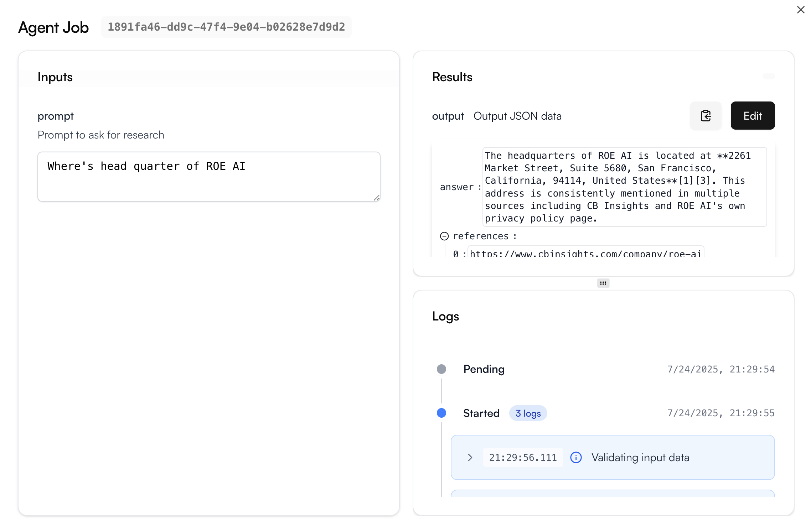Viewport: 811px width, 532px height.
Task: Click the Pending status label
Action: 484,369
